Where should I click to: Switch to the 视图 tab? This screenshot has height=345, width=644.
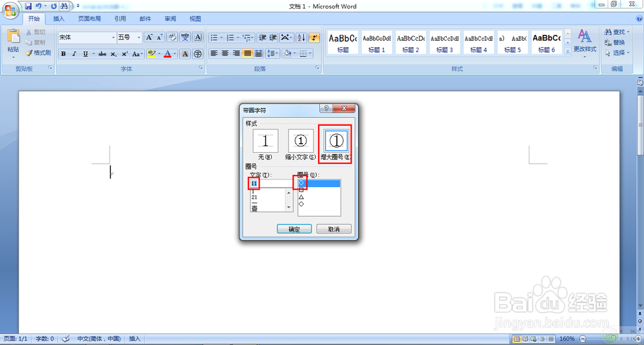pyautogui.click(x=195, y=19)
